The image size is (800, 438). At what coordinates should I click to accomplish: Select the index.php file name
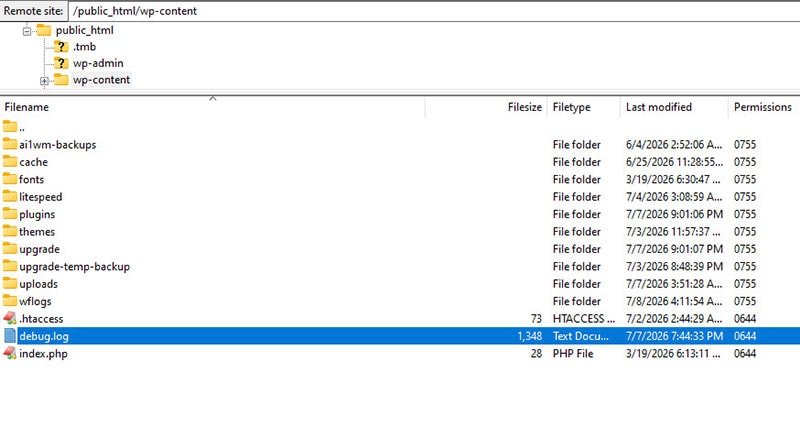point(43,354)
